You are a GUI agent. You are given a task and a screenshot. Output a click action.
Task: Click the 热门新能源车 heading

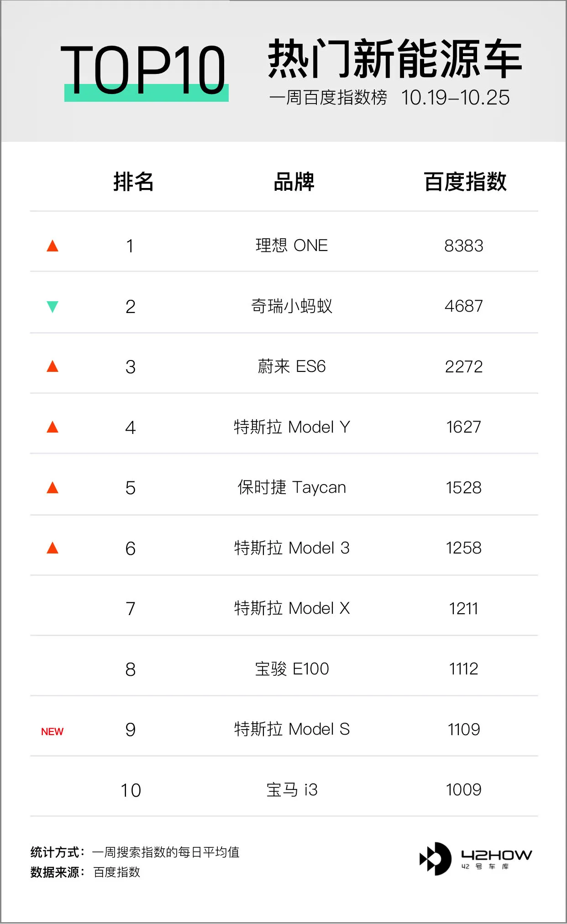[395, 58]
